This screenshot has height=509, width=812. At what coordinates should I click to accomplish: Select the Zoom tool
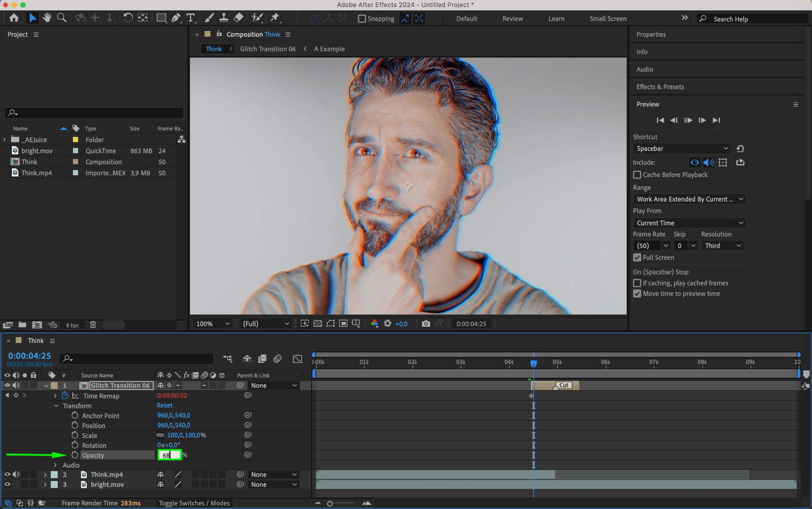coord(61,18)
